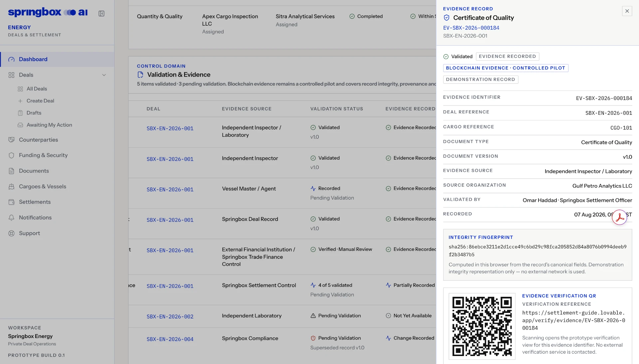Screen dimensions: 639x364
Task: Click the Validation & Evidence document icon
Action: coord(140,75)
